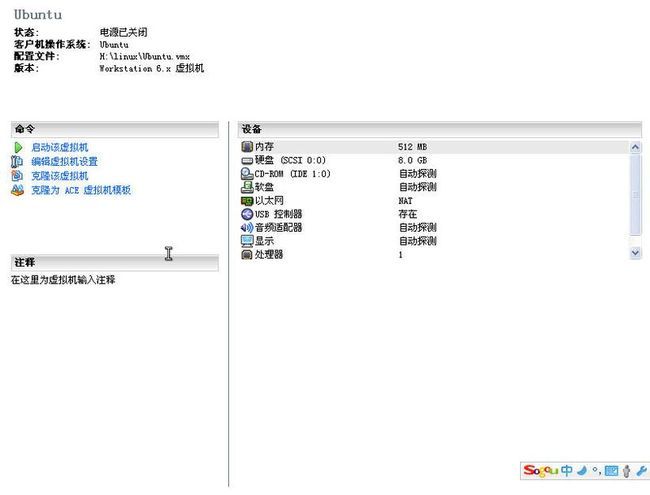
Task: Click the 存在 USB controller value
Action: (x=408, y=214)
